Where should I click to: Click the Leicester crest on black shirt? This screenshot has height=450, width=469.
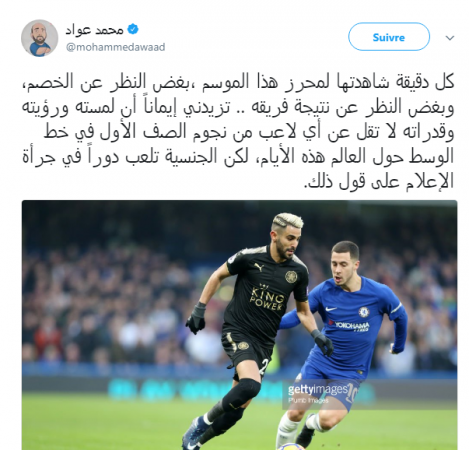click(291, 277)
